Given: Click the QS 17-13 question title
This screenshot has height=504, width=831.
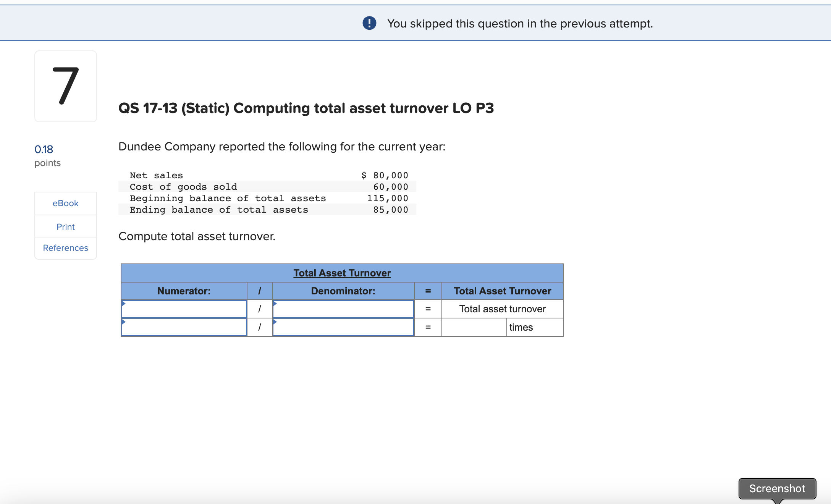Looking at the screenshot, I should tap(306, 108).
